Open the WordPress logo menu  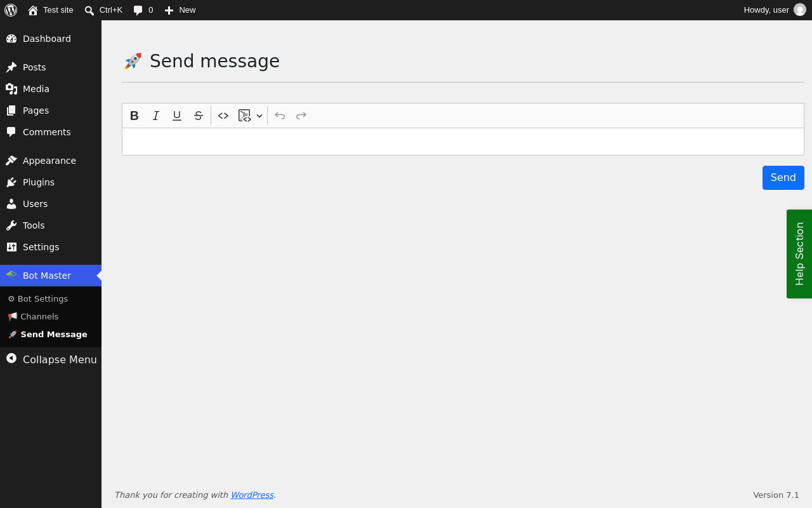pos(11,10)
